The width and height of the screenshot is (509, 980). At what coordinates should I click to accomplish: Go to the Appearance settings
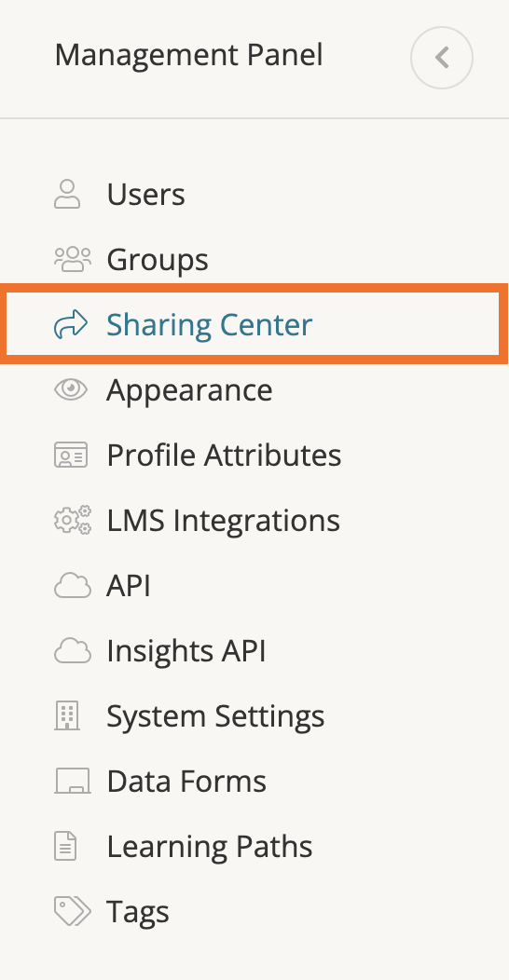[x=189, y=391]
